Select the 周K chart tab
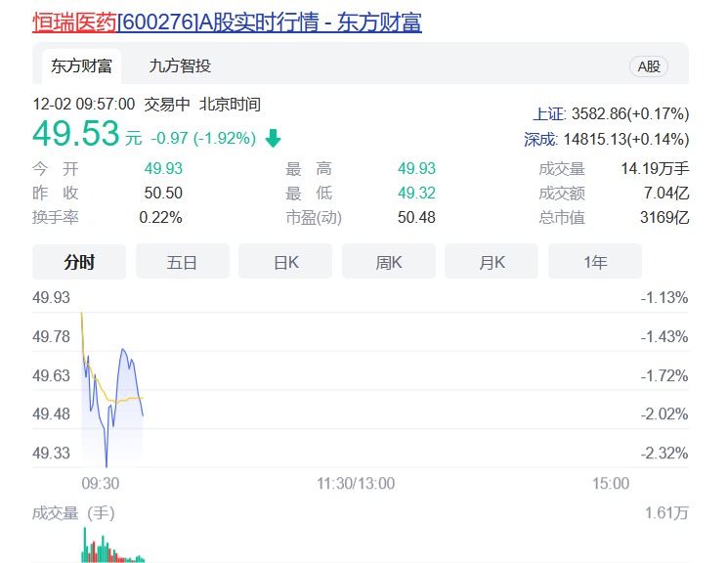The height and width of the screenshot is (563, 728). coord(389,262)
